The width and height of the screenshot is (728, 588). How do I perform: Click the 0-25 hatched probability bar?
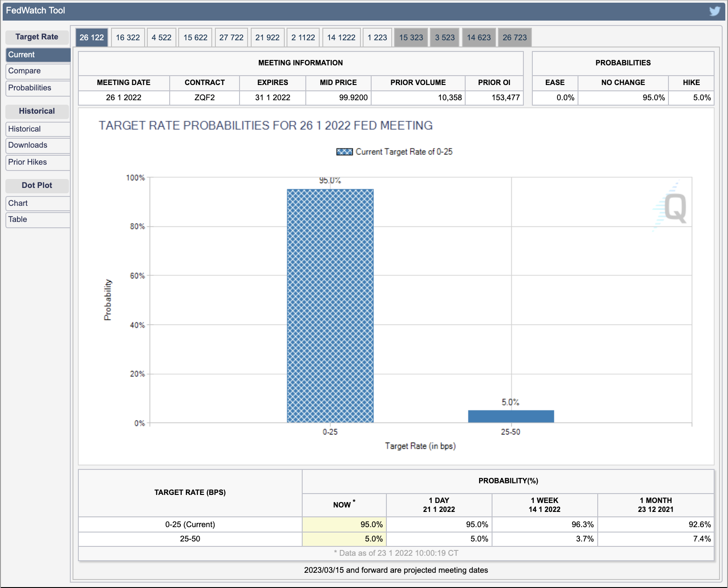point(330,306)
